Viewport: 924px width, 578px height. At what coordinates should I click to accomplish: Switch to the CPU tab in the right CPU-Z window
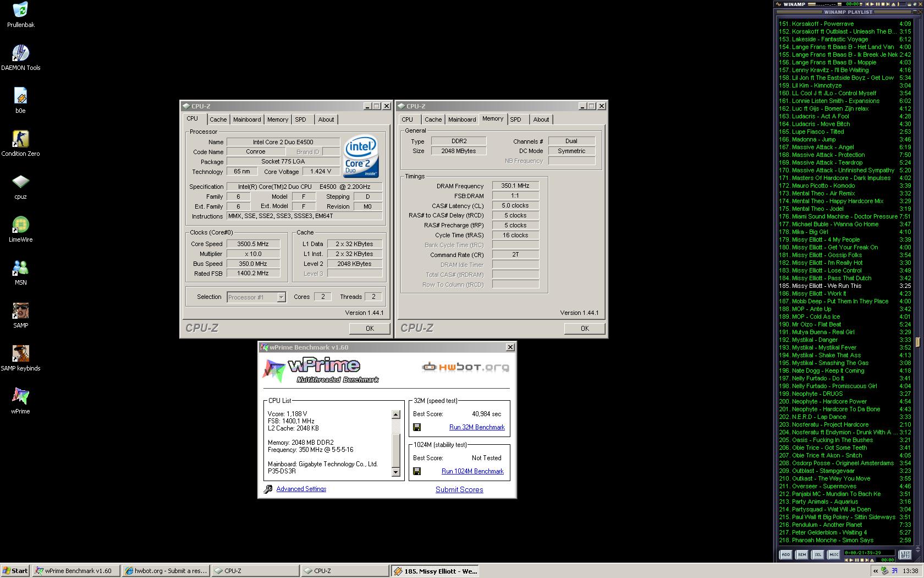point(408,119)
